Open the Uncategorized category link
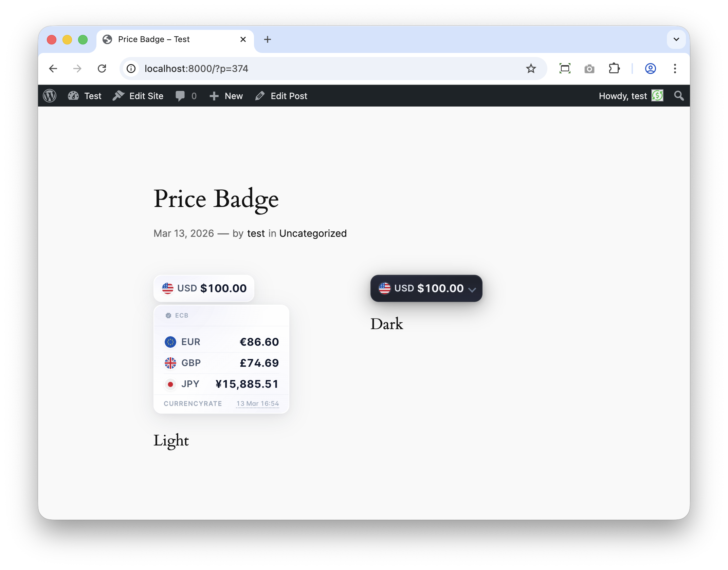728x570 pixels. [313, 233]
